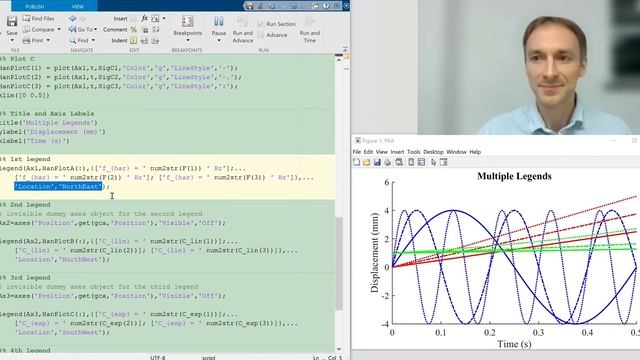The image size is (640, 360).
Task: Switch to the VIEW ribbon tab
Action: (78, 7)
